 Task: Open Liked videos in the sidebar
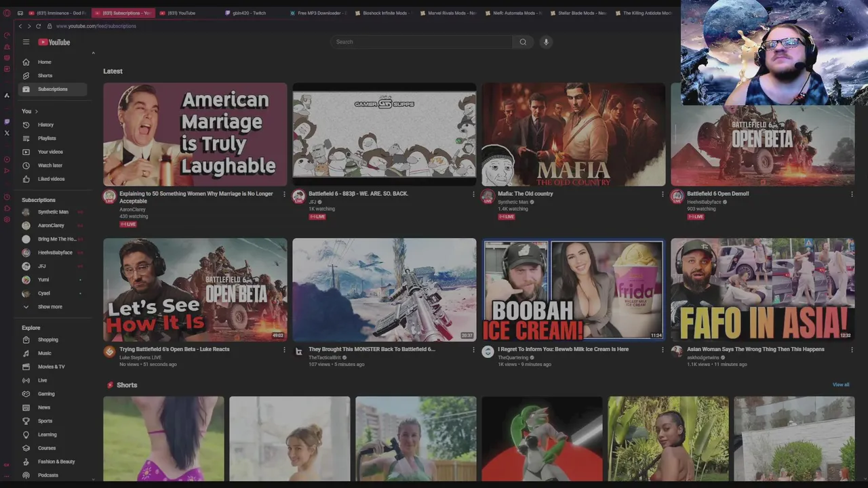click(x=53, y=179)
